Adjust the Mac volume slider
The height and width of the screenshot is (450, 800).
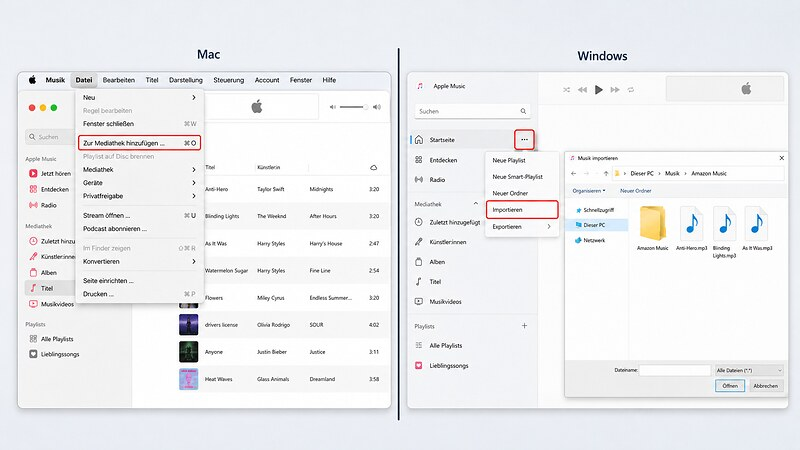click(354, 107)
